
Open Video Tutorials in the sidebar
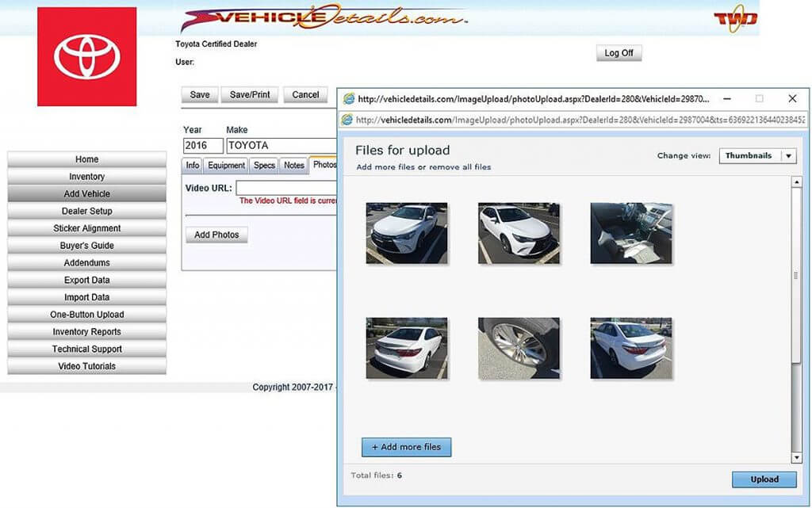[86, 365]
